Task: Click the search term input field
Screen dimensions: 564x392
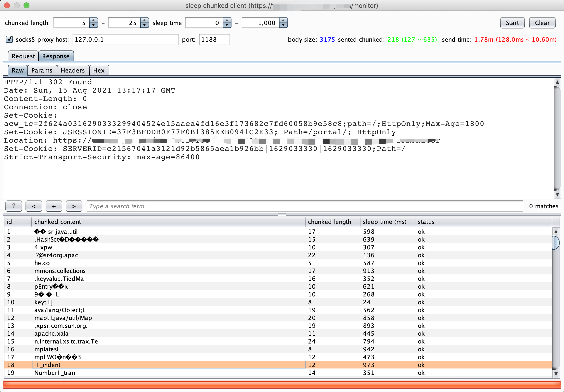Action: click(305, 206)
